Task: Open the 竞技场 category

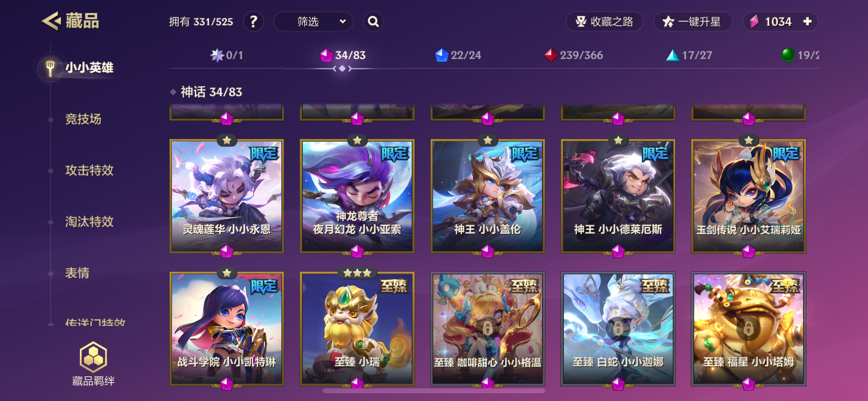Action: pyautogui.click(x=83, y=119)
